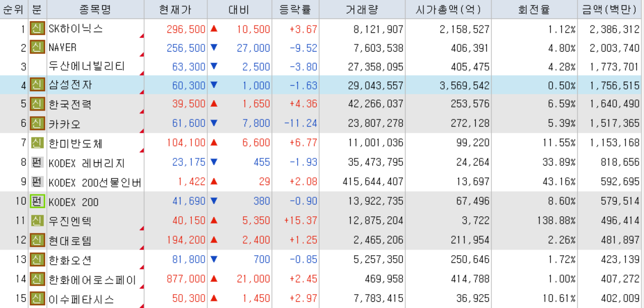The height and width of the screenshot is (308, 644).
Task: Click the 펀 badge for KODEX 레버리지
Action: [37, 163]
